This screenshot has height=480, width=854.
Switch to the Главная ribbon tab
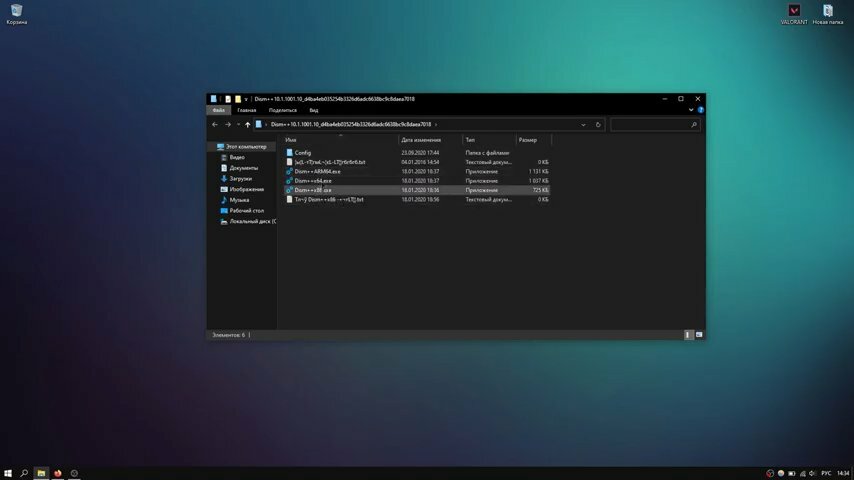[247, 110]
